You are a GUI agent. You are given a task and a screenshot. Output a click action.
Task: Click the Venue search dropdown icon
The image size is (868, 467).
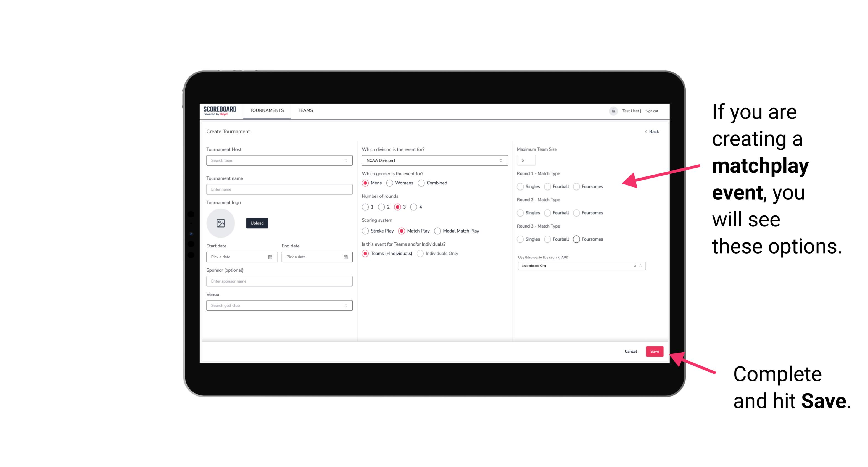[345, 305]
